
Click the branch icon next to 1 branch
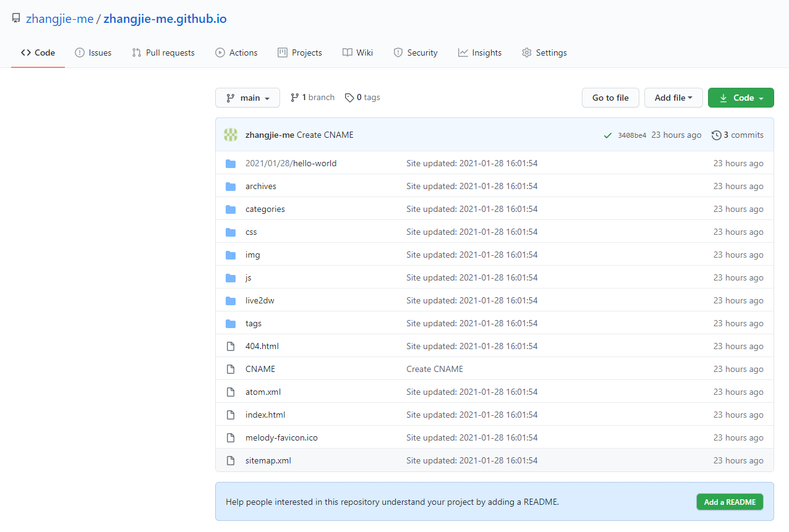pyautogui.click(x=294, y=98)
